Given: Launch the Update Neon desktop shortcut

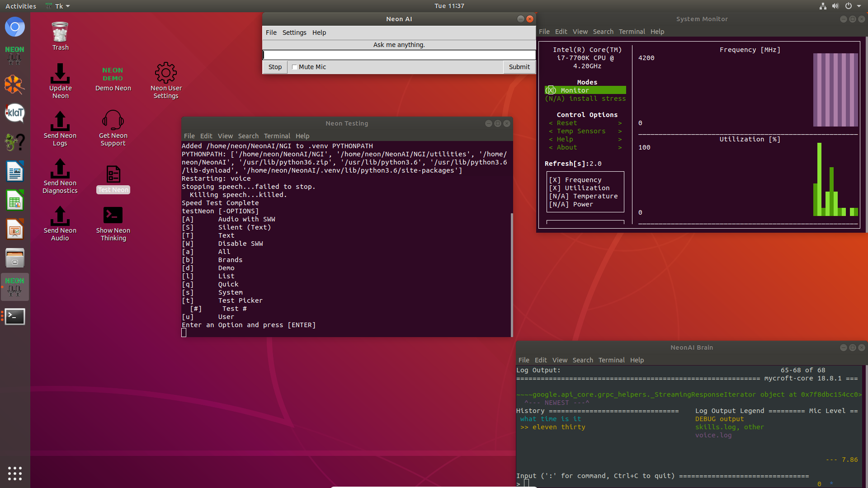Looking at the screenshot, I should [60, 81].
